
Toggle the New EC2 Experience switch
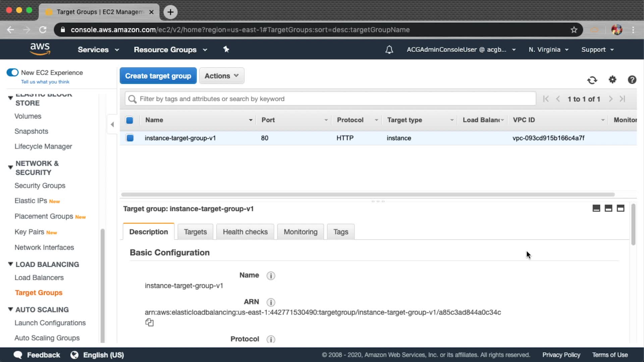13,72
